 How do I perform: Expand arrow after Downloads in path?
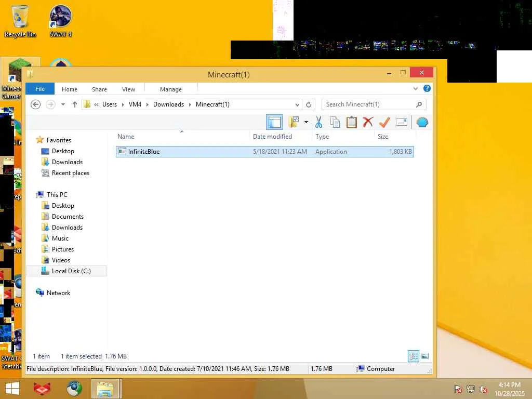(x=190, y=104)
